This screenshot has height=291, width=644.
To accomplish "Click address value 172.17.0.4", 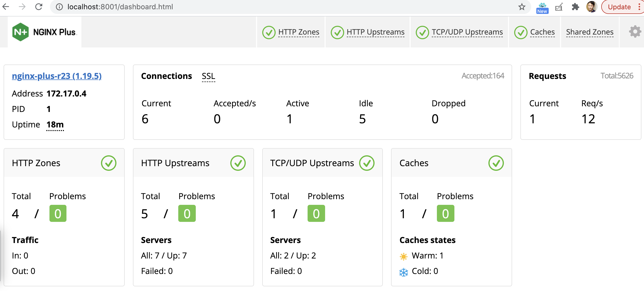I will click(66, 94).
